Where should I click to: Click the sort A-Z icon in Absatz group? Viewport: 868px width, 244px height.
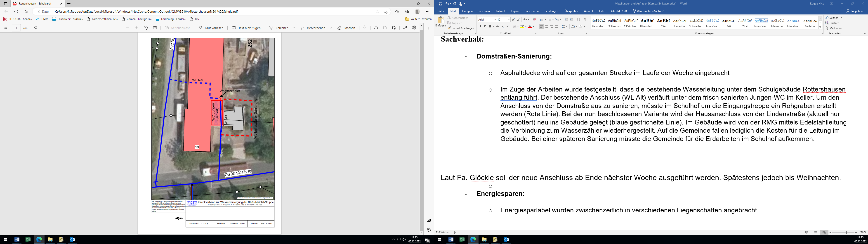click(579, 20)
